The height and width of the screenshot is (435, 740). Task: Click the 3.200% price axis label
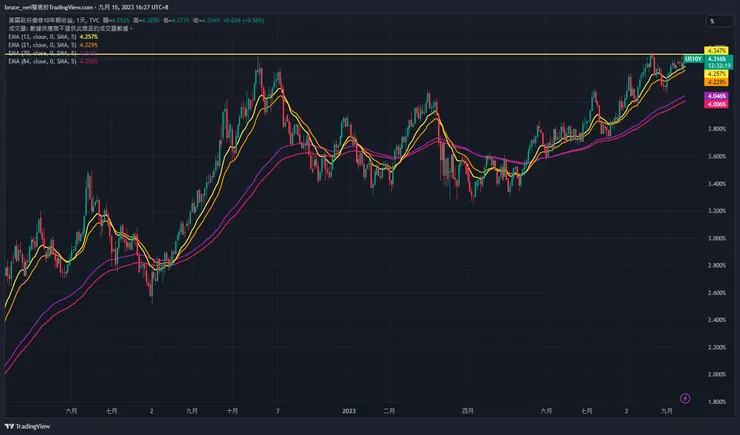[x=716, y=211]
